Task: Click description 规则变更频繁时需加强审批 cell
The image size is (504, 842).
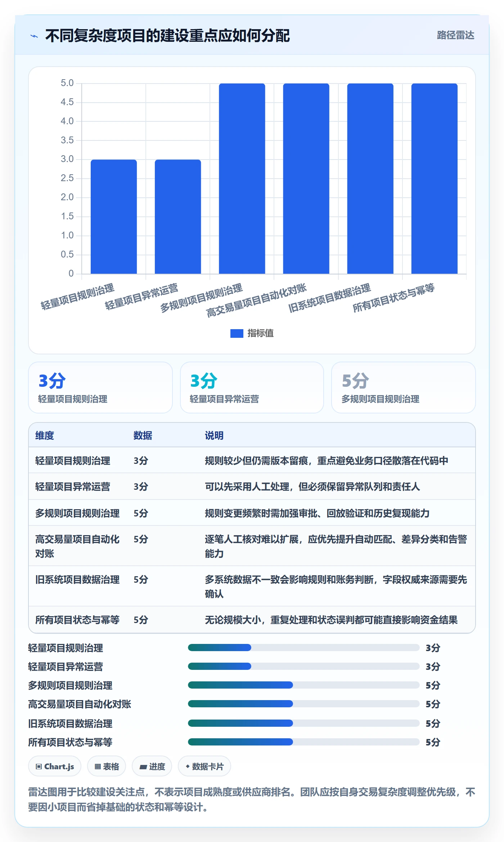Action: (x=317, y=513)
